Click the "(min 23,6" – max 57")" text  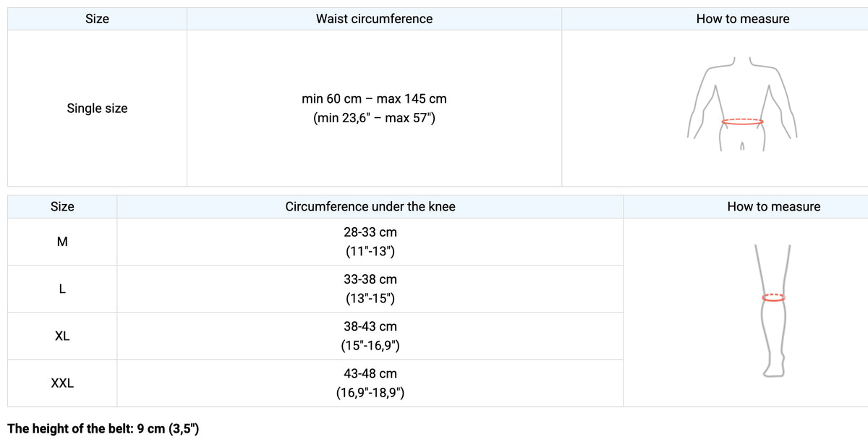click(374, 117)
